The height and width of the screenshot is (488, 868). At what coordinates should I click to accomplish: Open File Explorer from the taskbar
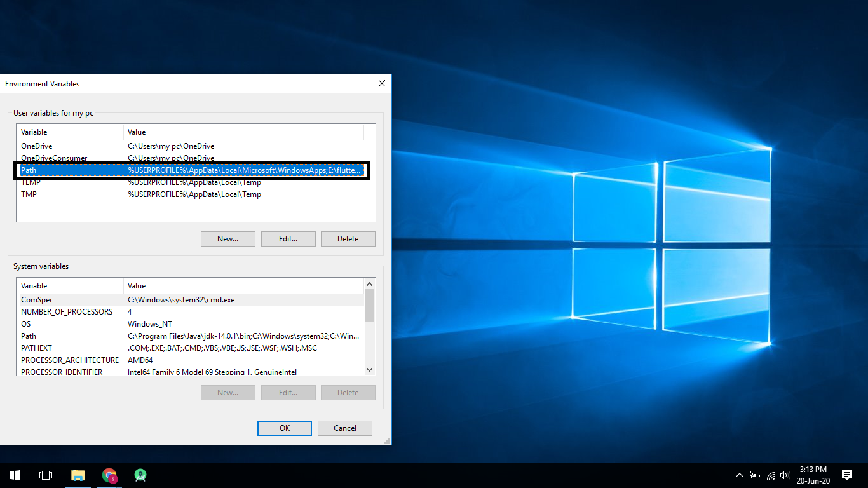tap(78, 475)
